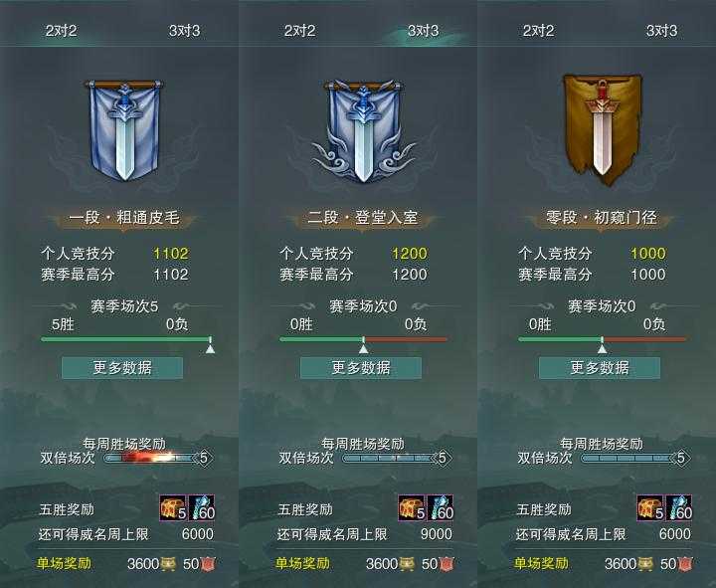Click the 双倍场次 progress bar in left panel
The height and width of the screenshot is (588, 716).
point(158,458)
